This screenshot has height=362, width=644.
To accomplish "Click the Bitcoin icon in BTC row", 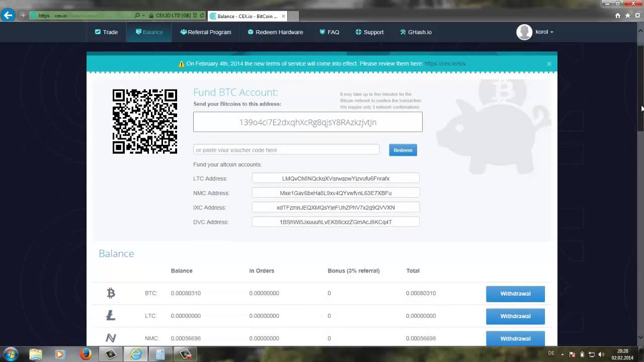I will [111, 293].
